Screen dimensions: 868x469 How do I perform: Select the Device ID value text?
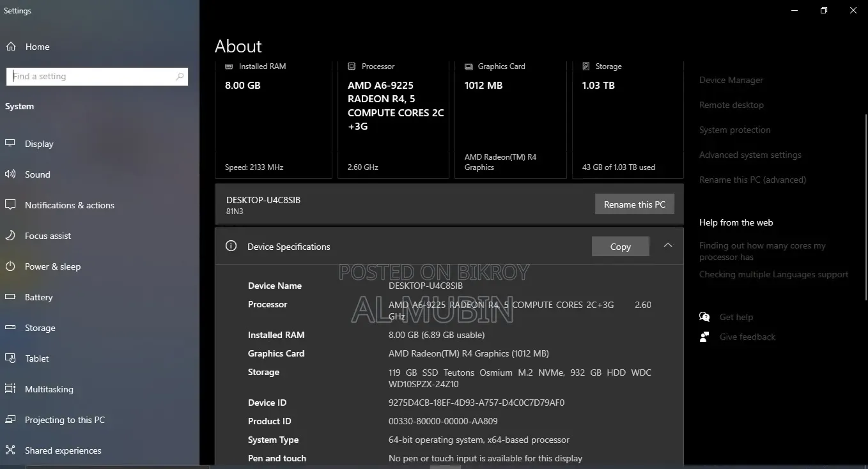click(x=477, y=403)
